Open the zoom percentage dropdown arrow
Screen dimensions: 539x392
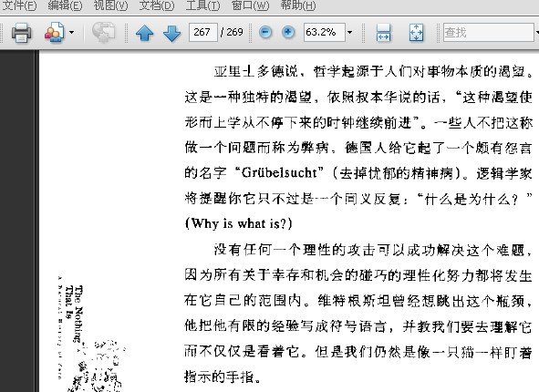[350, 32]
